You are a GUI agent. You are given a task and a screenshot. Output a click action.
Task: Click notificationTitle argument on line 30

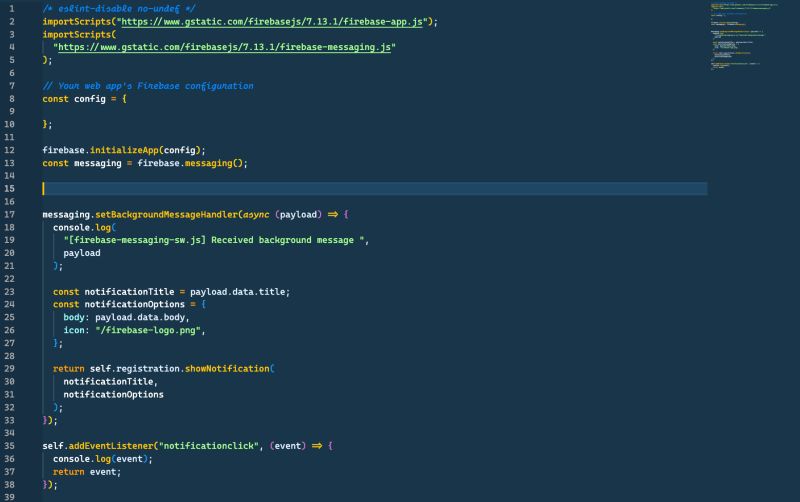tap(108, 381)
